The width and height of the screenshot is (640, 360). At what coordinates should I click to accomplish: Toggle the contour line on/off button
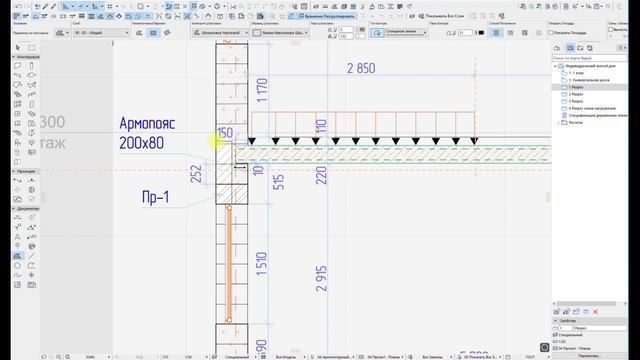377,33
